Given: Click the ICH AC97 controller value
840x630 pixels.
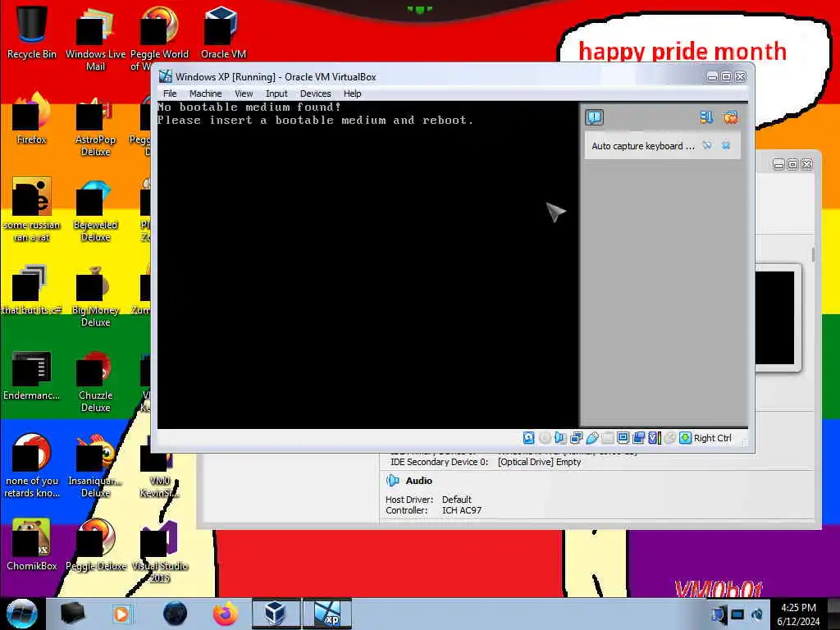Looking at the screenshot, I should [461, 510].
